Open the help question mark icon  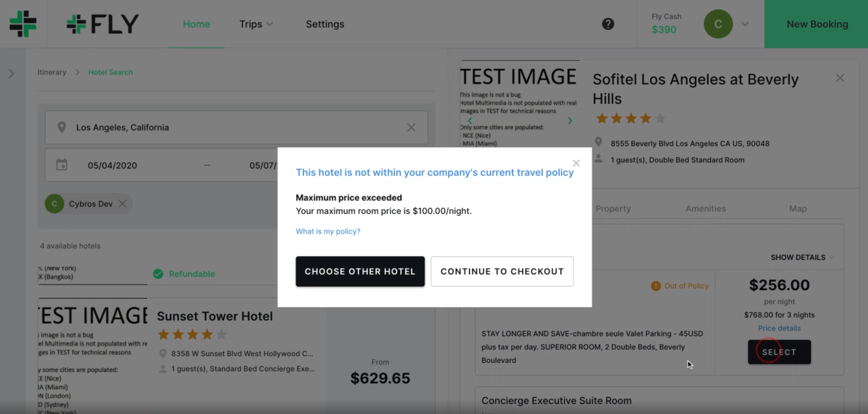tap(608, 24)
